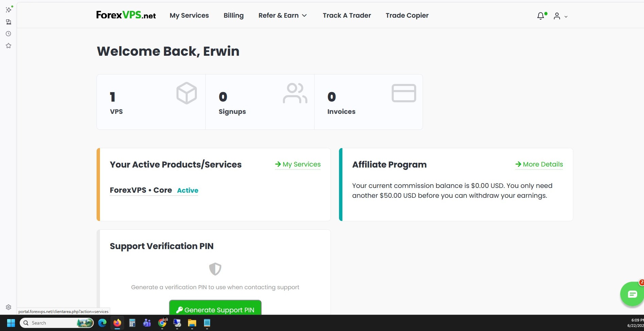Image resolution: width=644 pixels, height=331 pixels.
Task: Open the sidebar synced tabs icon
Action: (x=9, y=22)
